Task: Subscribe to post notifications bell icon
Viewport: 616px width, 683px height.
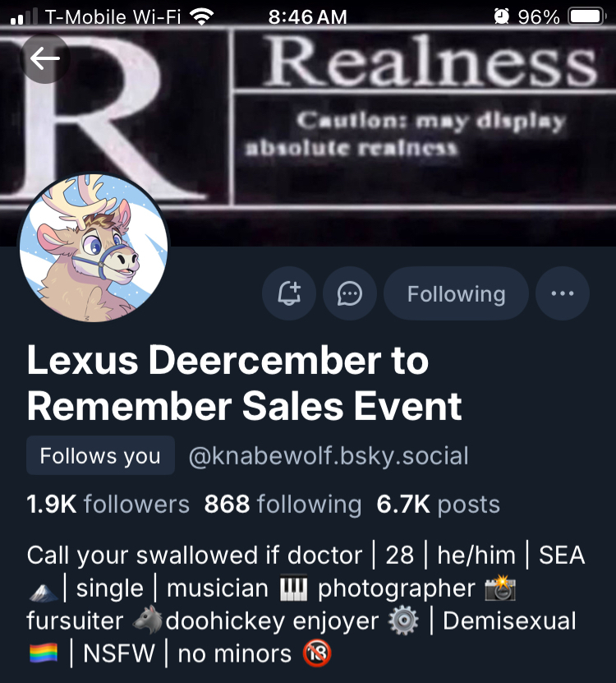Action: click(x=289, y=293)
